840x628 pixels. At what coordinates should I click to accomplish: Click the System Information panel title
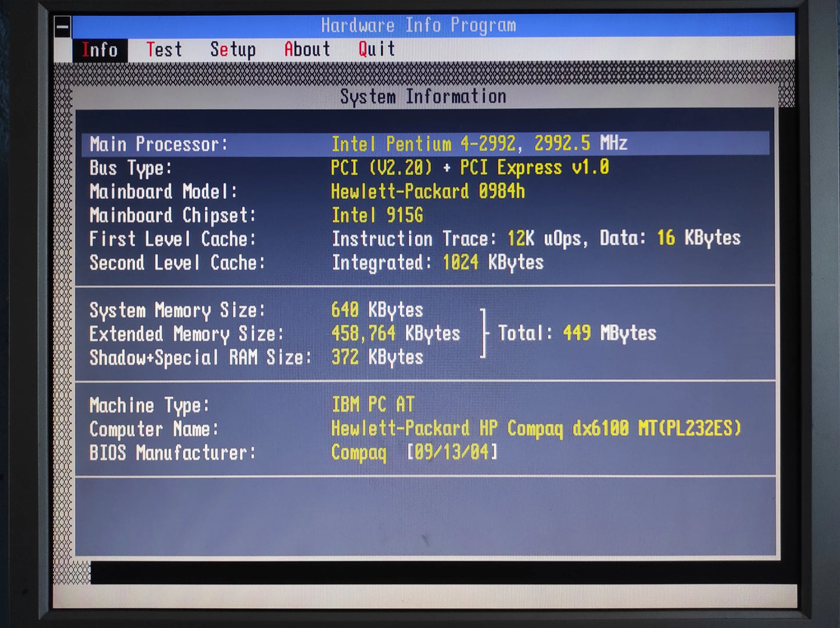point(423,96)
